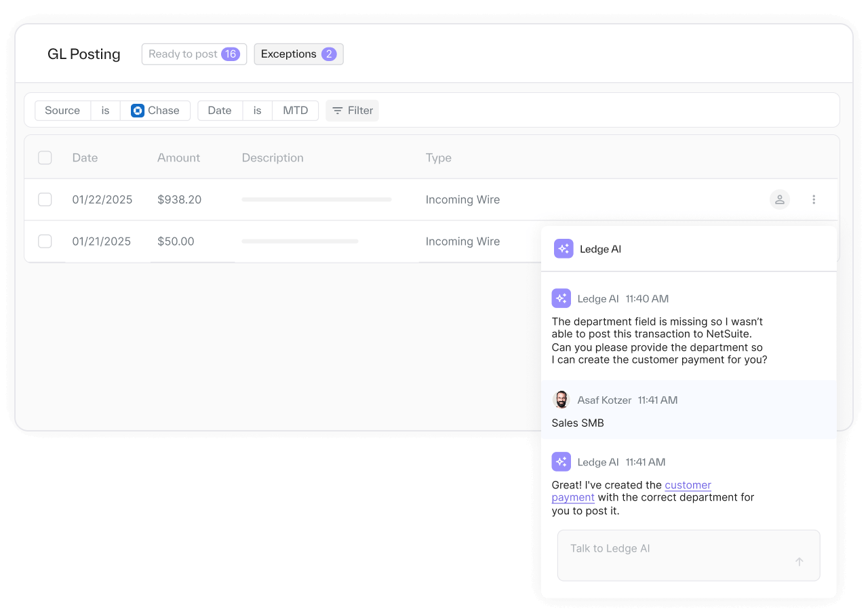Click the Ledge AI avatar on the 11:41 AM message
Screen dimensions: 868x614
(561, 462)
